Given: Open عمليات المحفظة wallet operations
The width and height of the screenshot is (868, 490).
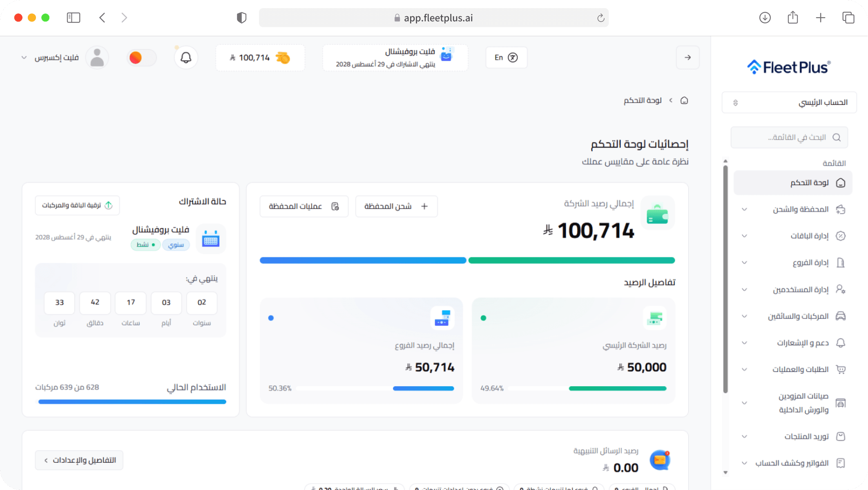Looking at the screenshot, I should 304,206.
